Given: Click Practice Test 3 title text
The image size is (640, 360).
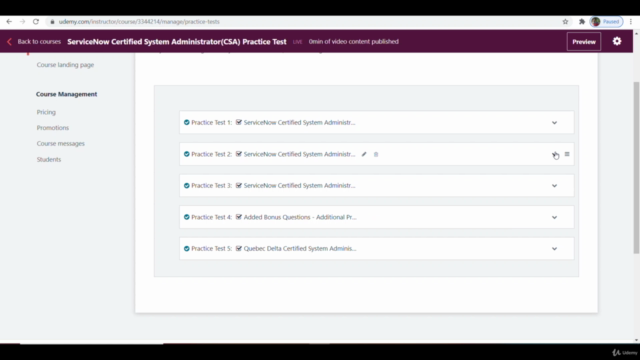Looking at the screenshot, I should pos(299,186).
